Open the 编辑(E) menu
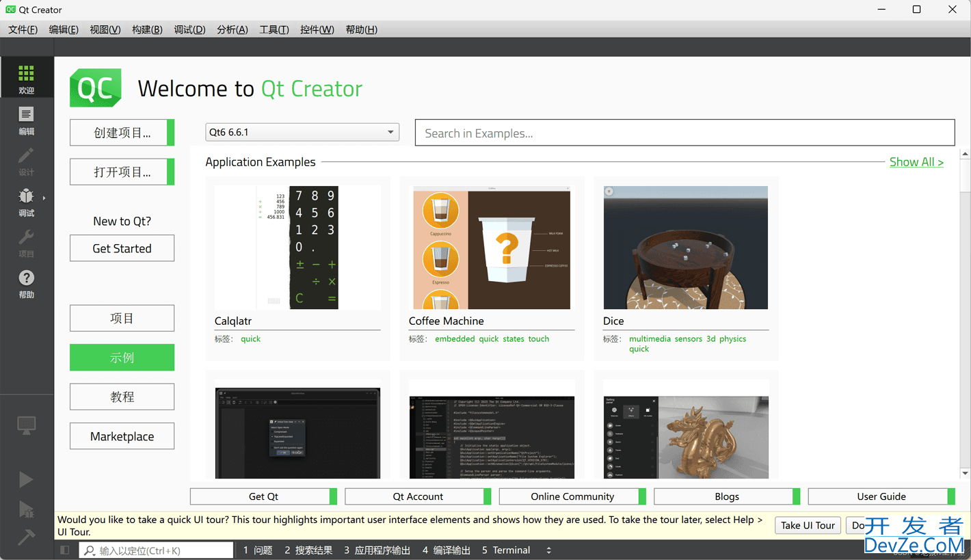The width and height of the screenshot is (971, 560). coord(64,29)
